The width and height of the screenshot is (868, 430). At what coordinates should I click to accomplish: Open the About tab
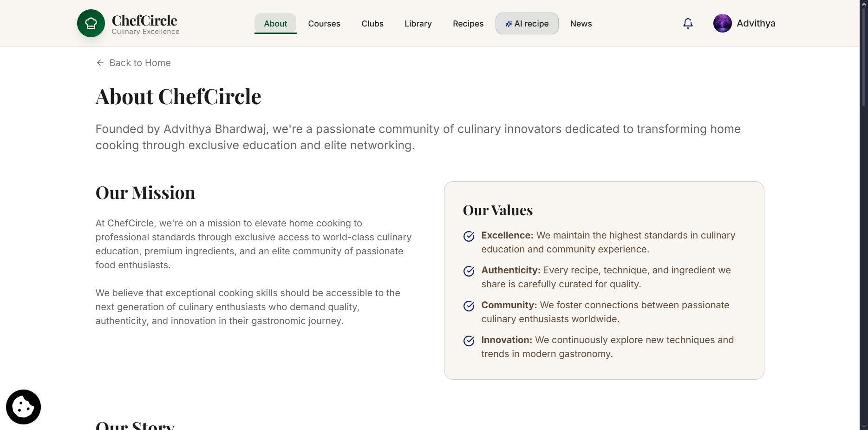275,24
